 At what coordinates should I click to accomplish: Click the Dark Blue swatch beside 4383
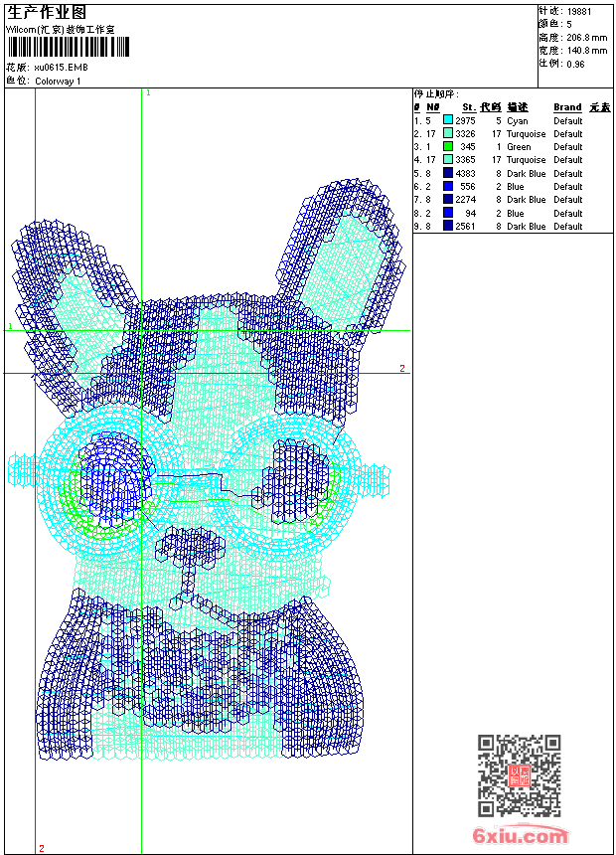[x=448, y=173]
